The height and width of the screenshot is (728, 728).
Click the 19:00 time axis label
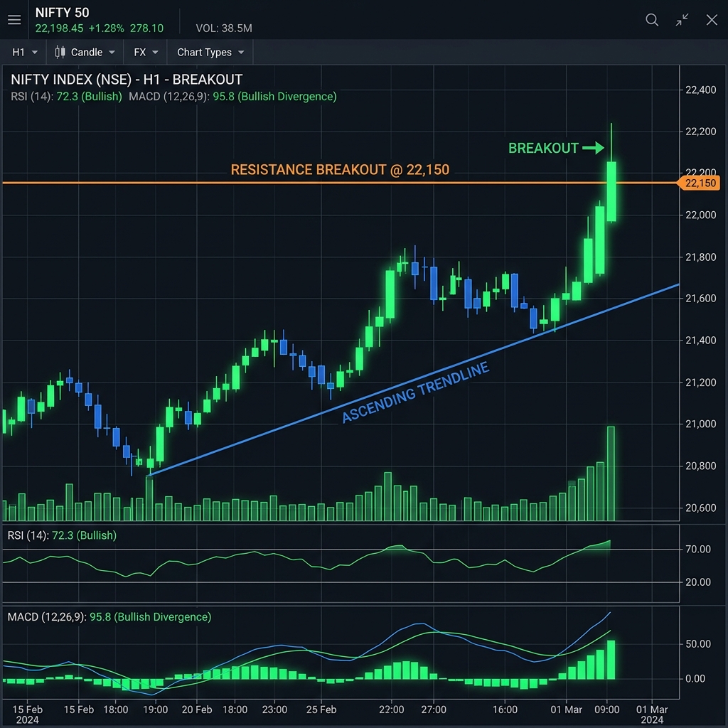click(x=155, y=710)
